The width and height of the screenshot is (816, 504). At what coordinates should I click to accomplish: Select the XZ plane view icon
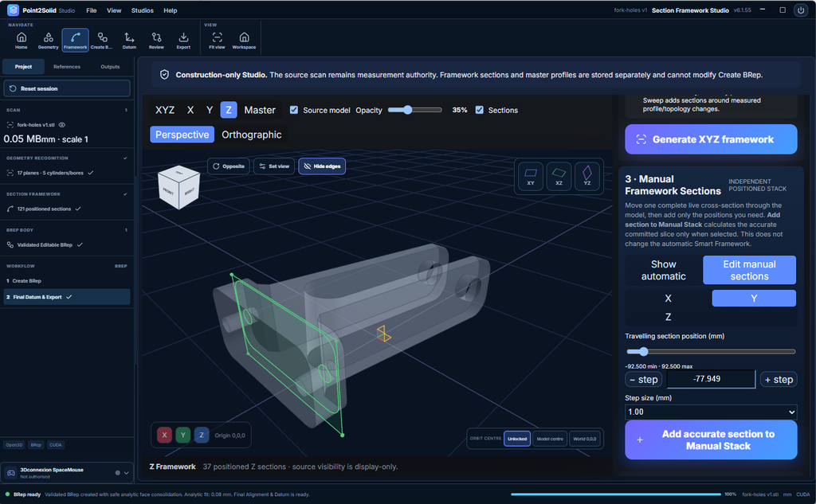point(559,176)
